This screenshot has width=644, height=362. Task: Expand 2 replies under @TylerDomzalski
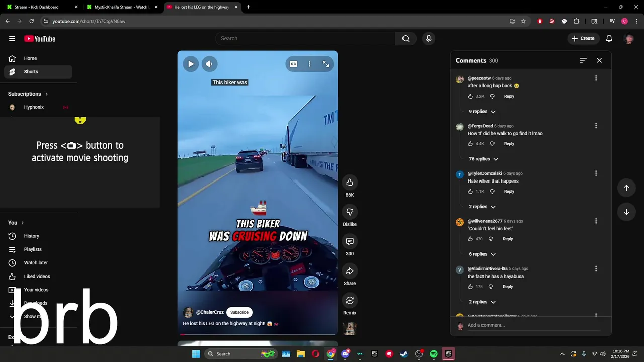tap(482, 207)
